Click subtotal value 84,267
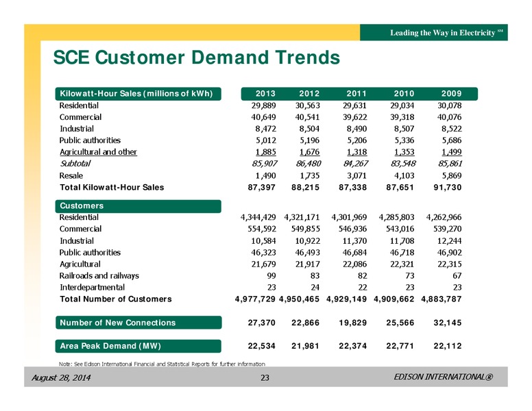 355,164
